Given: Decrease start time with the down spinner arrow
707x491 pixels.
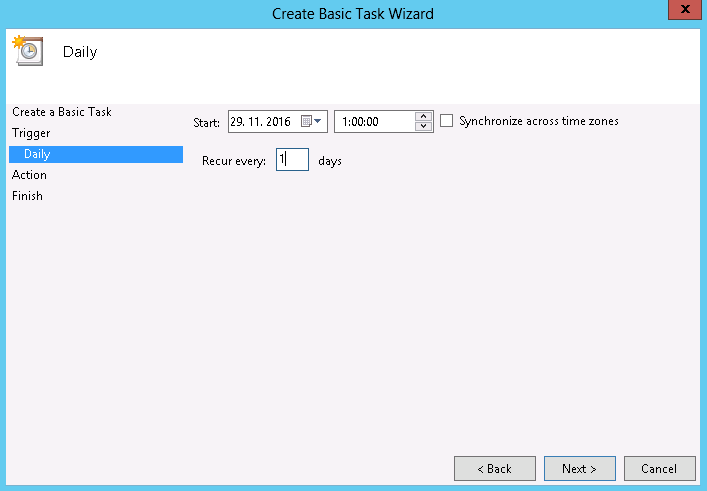Looking at the screenshot, I should tap(423, 126).
